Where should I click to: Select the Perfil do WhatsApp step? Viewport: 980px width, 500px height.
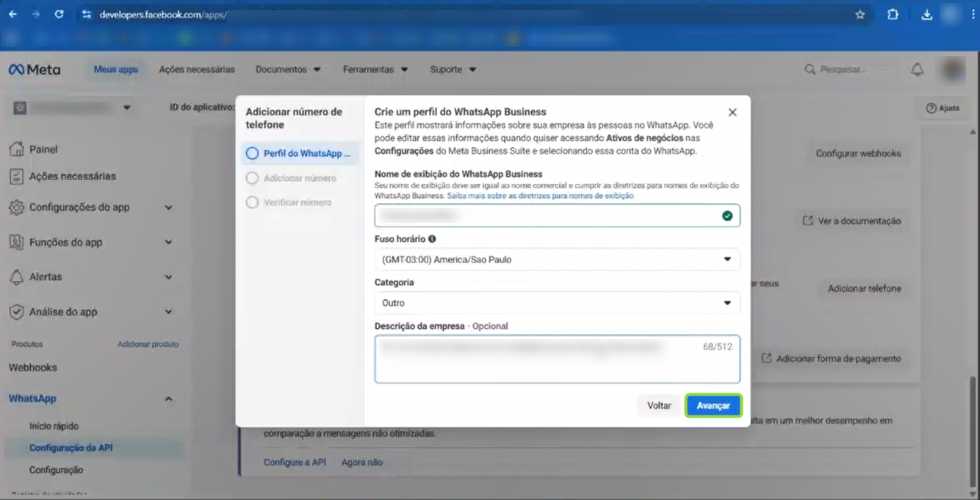pos(300,154)
